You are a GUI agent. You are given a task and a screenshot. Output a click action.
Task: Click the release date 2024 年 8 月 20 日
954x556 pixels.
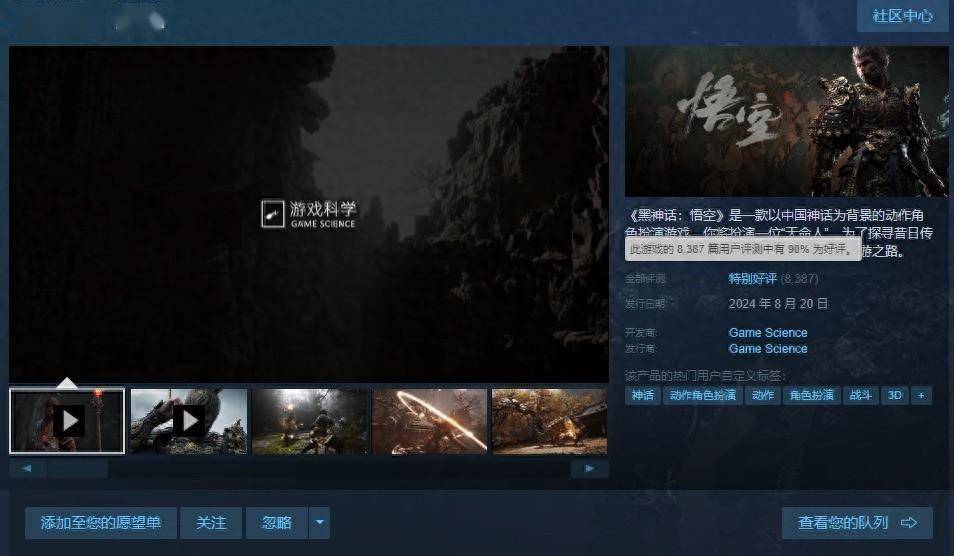tap(778, 304)
